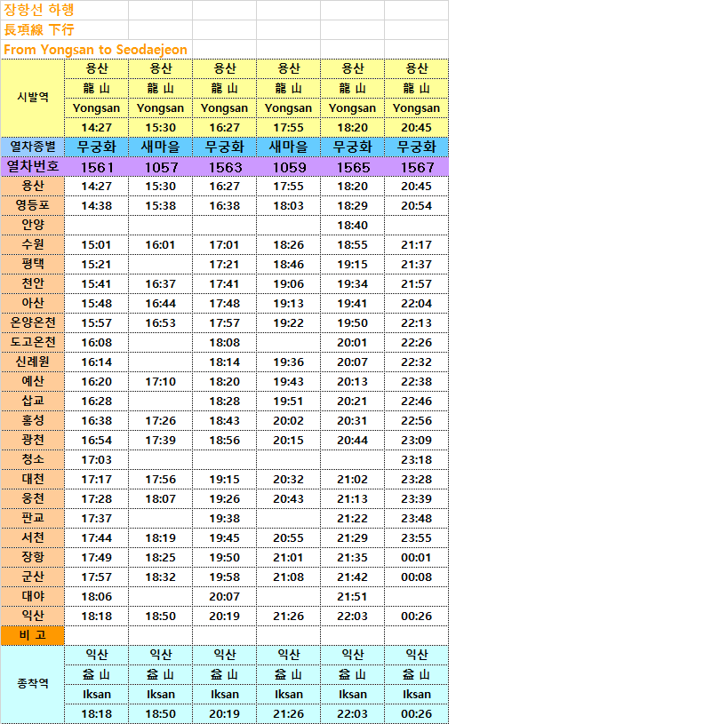Screen dimensions: 728x724
Task: Select the '안양' station row label
Action: (x=33, y=225)
